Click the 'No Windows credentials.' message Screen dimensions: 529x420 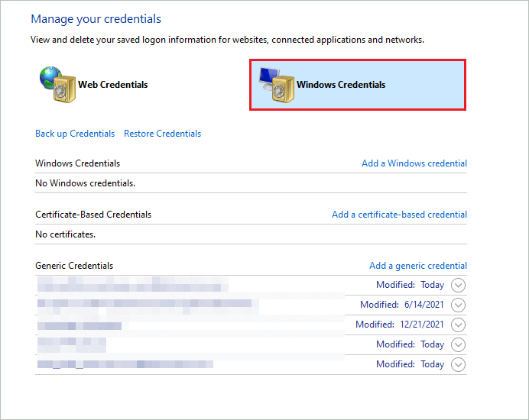click(85, 183)
